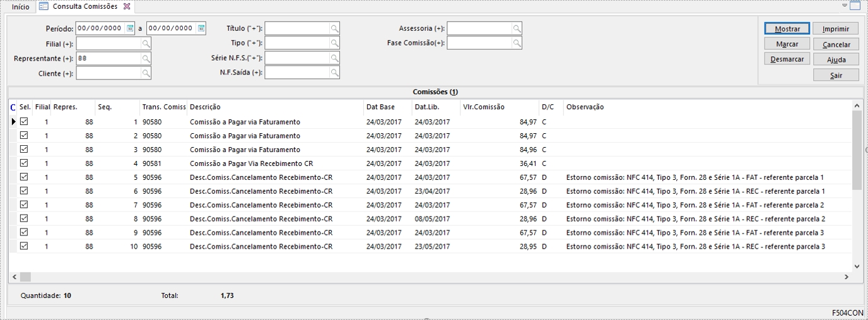Uncheck the Sel. checkbox for Seq. 9
The image size is (868, 320).
click(25, 232)
